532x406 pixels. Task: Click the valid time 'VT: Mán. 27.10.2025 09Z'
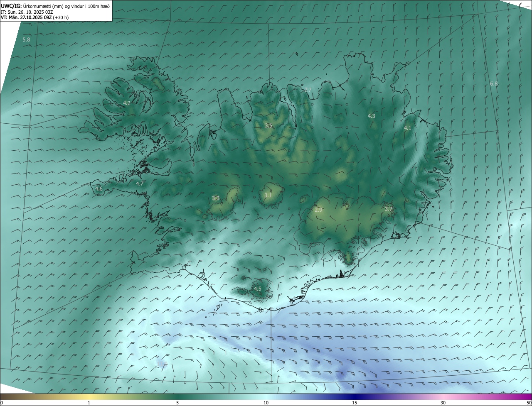pyautogui.click(x=26, y=17)
